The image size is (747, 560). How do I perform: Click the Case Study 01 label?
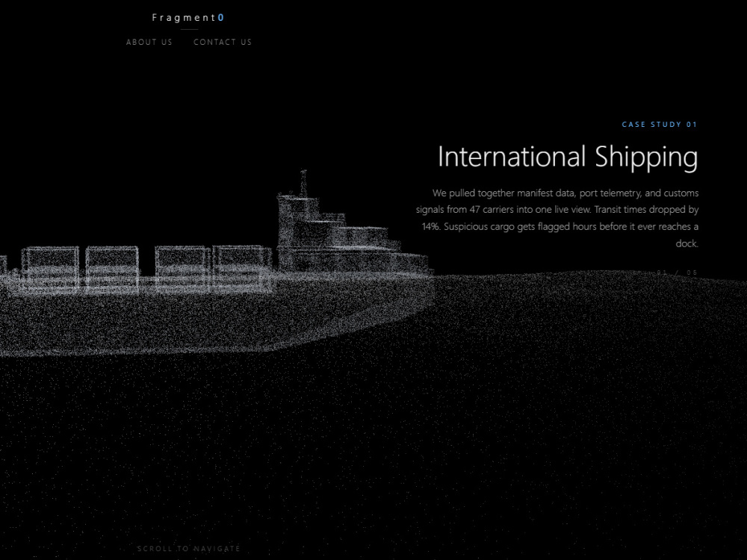click(x=660, y=124)
